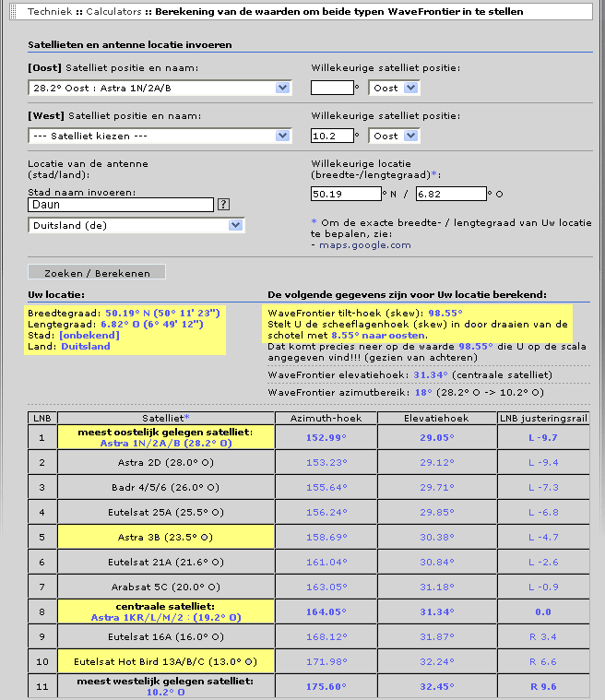The image size is (605, 700).
Task: Click the grip handle icon before Techniek breadcrumb
Action: pyautogui.click(x=14, y=11)
